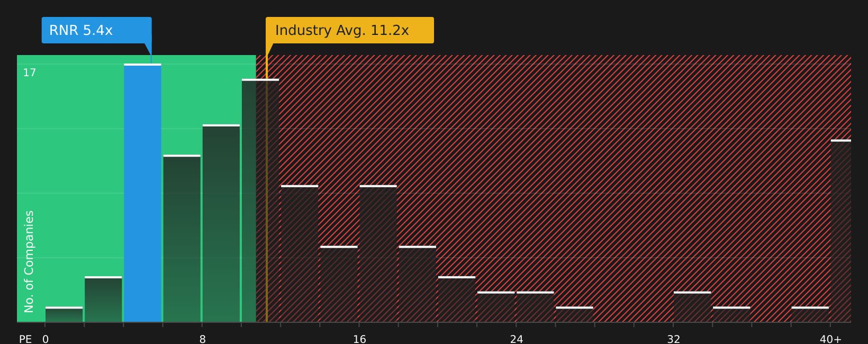868x344 pixels.
Task: Click the histogram bar at PE 16
Action: pos(378,254)
